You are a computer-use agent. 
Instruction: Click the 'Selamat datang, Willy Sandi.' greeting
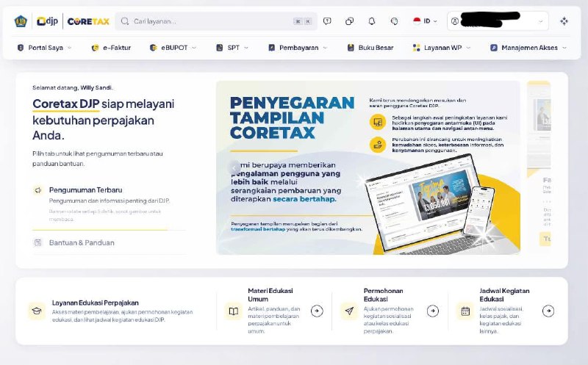[x=73, y=87]
